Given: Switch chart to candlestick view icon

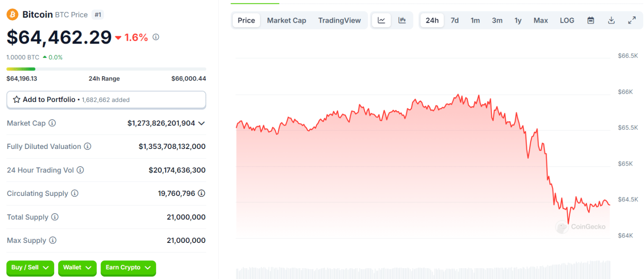Looking at the screenshot, I should pyautogui.click(x=402, y=20).
